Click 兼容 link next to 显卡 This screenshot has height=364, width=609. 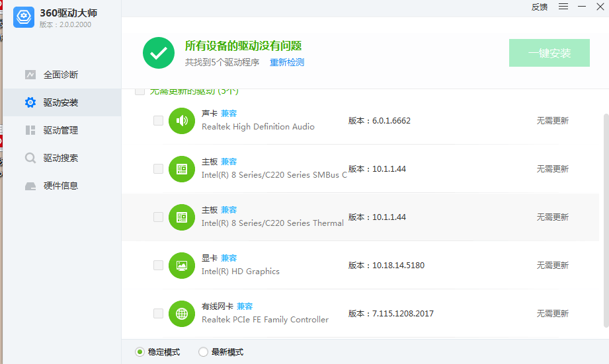pos(229,258)
